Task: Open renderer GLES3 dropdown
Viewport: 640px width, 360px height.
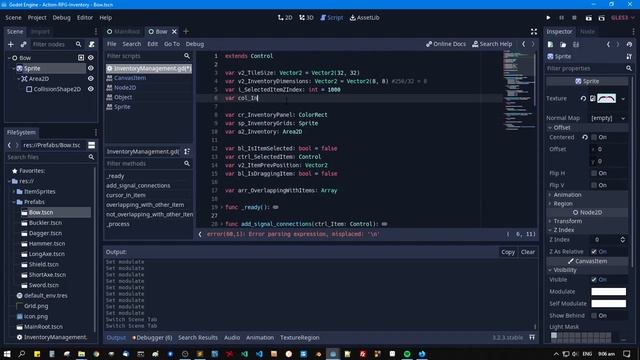Action: [x=623, y=18]
